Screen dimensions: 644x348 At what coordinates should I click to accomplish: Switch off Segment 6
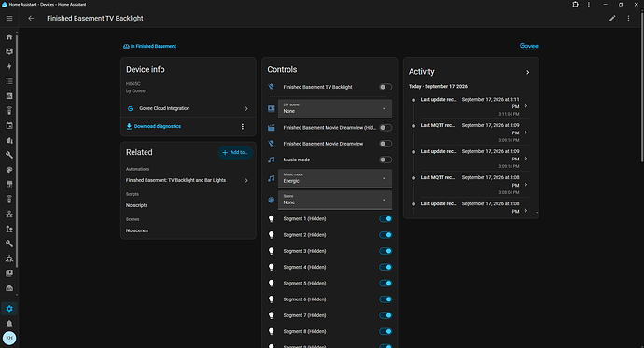coord(385,299)
